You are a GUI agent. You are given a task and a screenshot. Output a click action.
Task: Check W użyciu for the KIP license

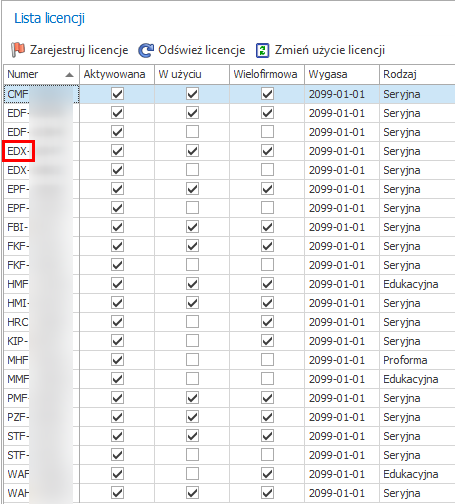(192, 341)
